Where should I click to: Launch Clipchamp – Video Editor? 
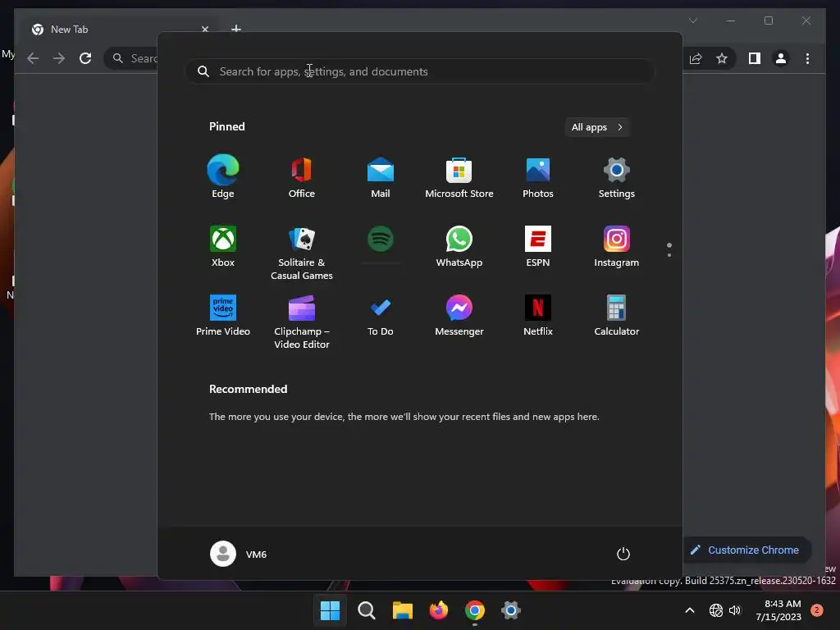pos(302,322)
